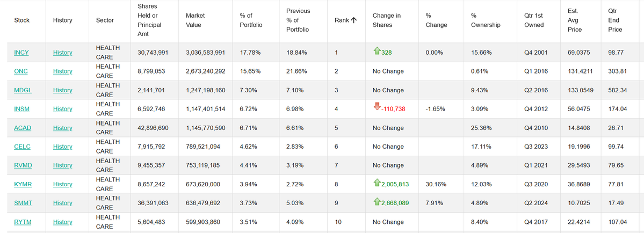View History for KYMR
644x233 pixels.
(x=62, y=185)
